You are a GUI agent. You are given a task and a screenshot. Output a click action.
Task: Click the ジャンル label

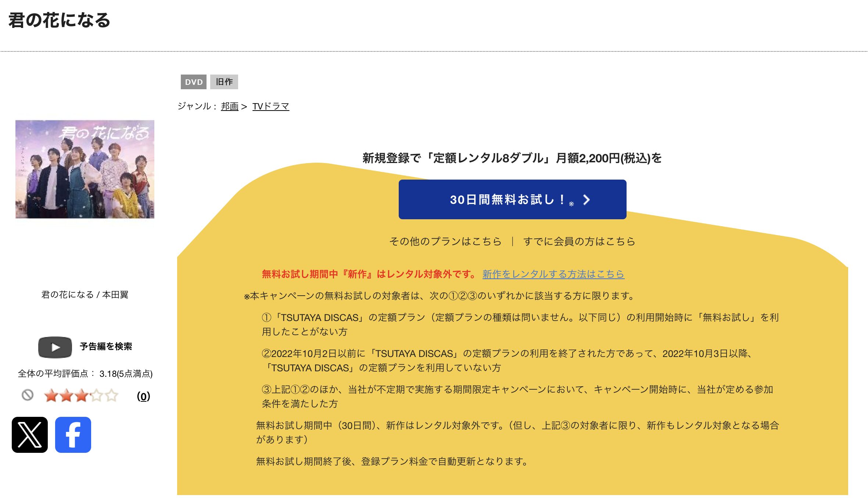pos(197,106)
